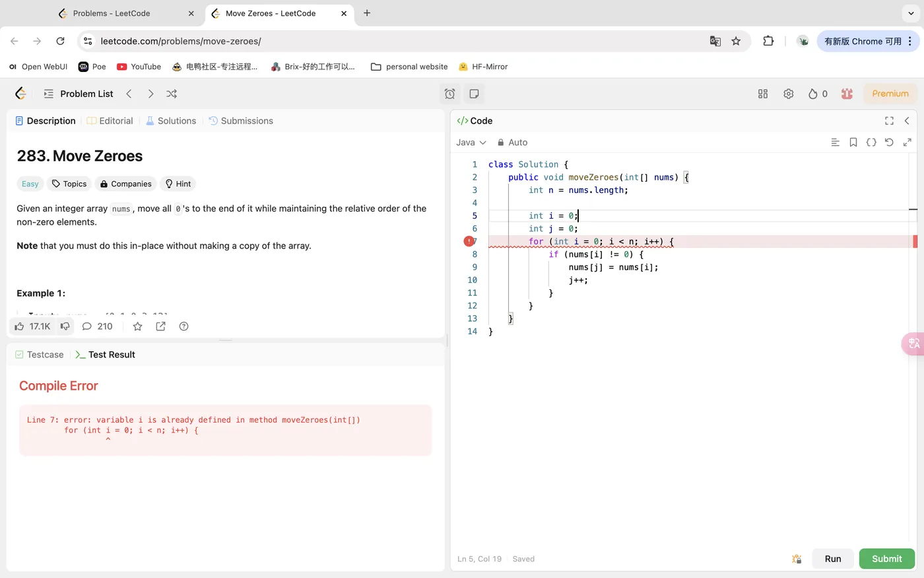Downvote the problem thumbs down

point(65,326)
